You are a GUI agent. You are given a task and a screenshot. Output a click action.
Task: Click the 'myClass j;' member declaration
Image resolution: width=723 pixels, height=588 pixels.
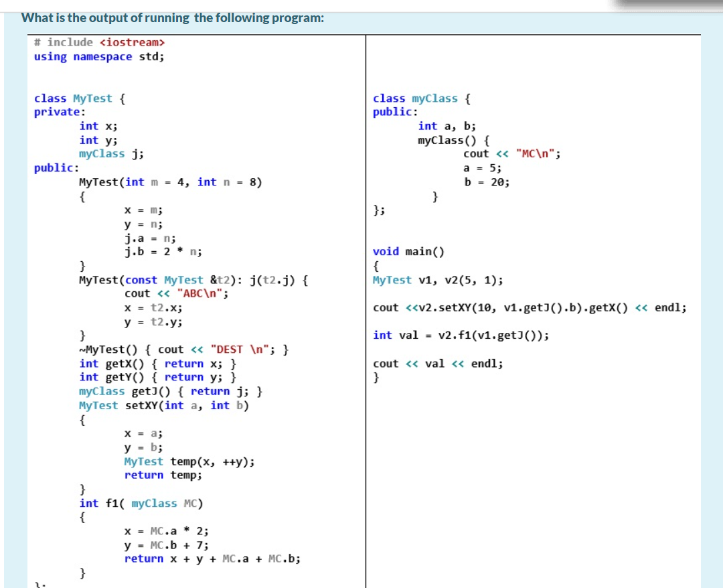pos(111,154)
